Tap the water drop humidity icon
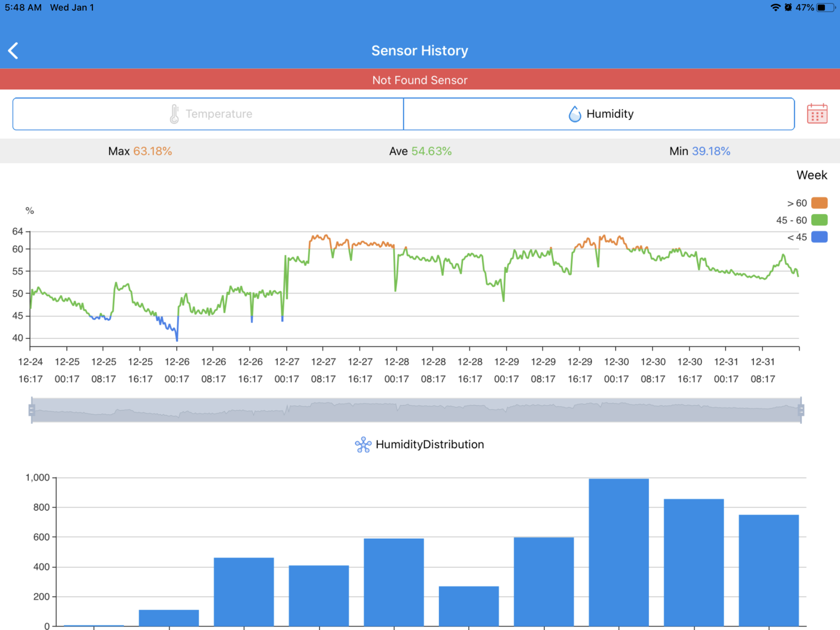The width and height of the screenshot is (840, 630). point(575,114)
